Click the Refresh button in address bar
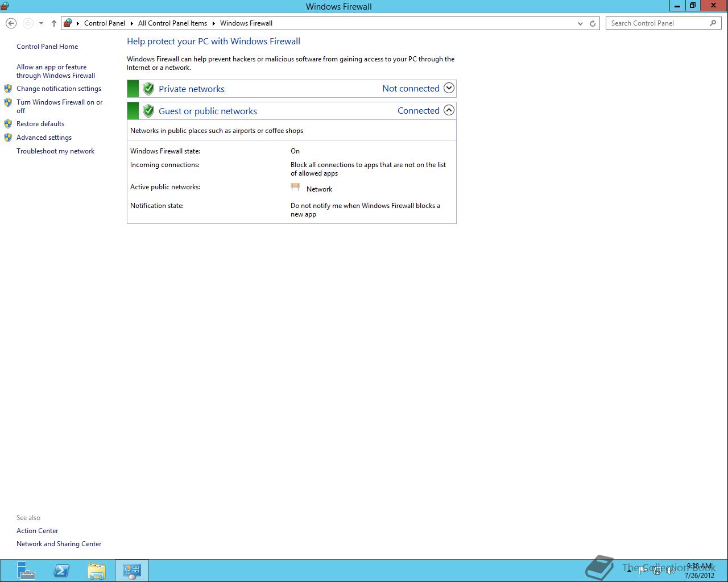The width and height of the screenshot is (728, 582). 593,23
